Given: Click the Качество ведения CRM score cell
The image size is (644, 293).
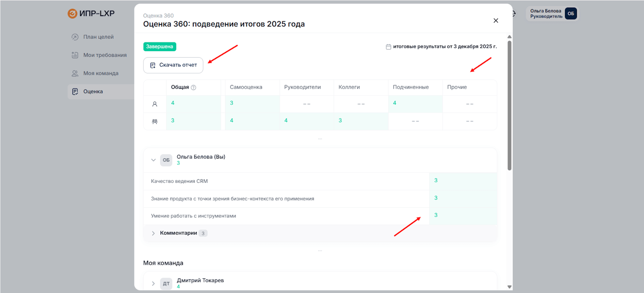Looking at the screenshot, I should tap(462, 181).
